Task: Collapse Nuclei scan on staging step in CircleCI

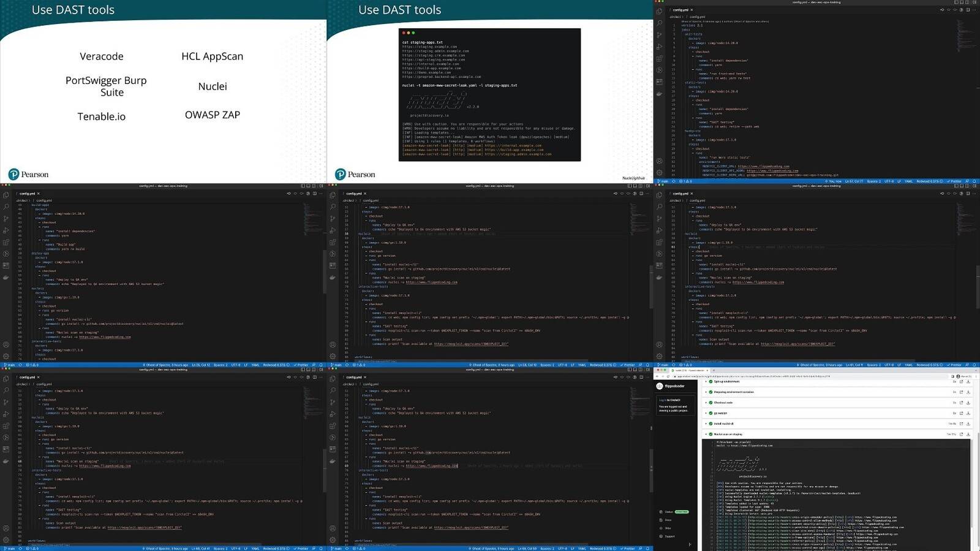Action: (706, 434)
